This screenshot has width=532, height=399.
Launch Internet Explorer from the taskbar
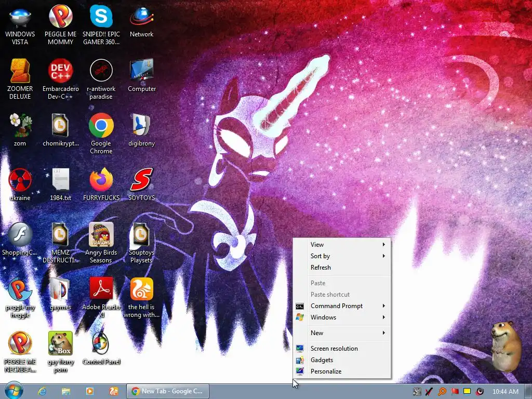tap(42, 391)
